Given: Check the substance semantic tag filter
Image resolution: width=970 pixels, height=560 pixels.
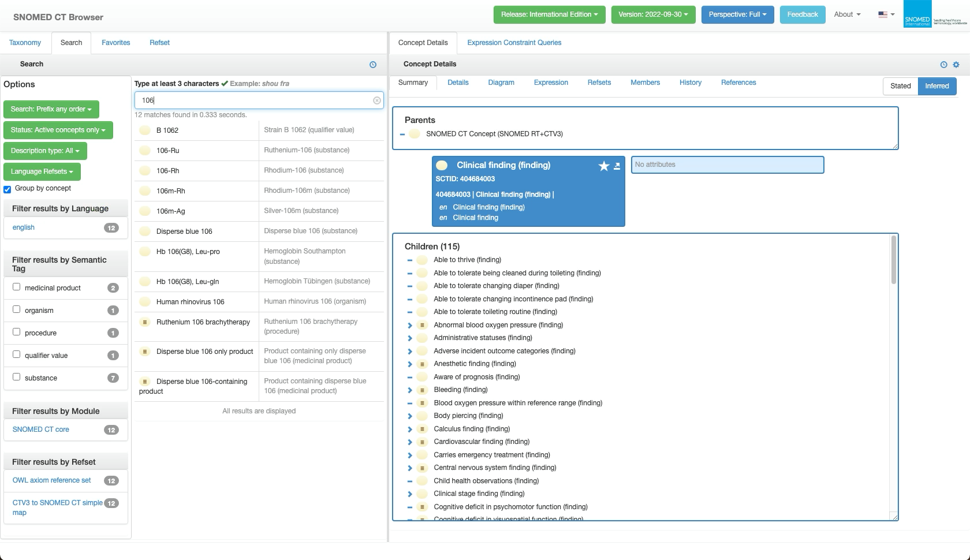Looking at the screenshot, I should coord(17,377).
